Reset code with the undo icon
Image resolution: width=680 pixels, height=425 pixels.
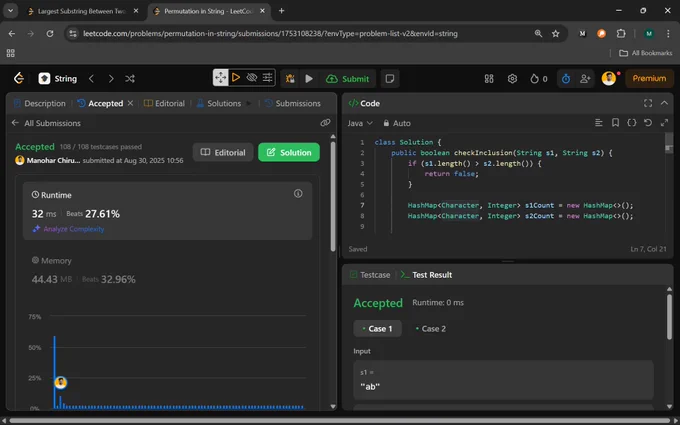click(x=648, y=123)
